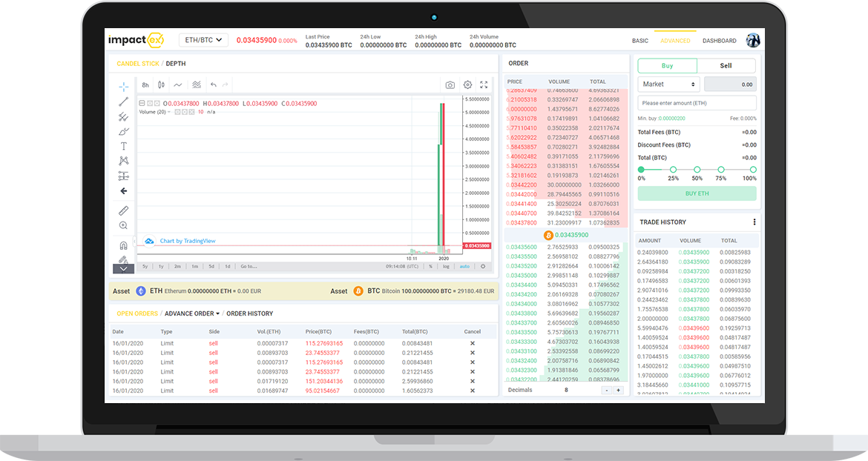Screen dimensions: 868x461
Task: Open chart settings gear icon
Action: 467,85
